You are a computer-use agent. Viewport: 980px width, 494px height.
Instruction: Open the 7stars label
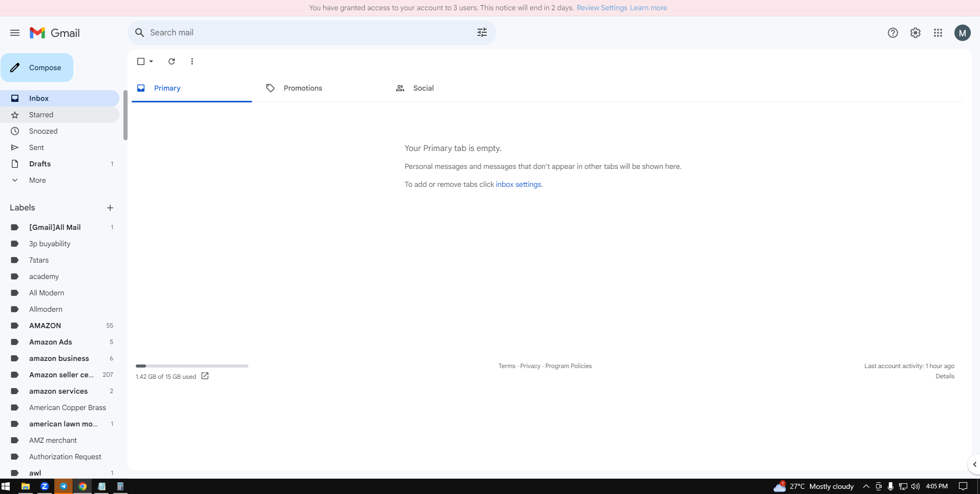point(59,260)
